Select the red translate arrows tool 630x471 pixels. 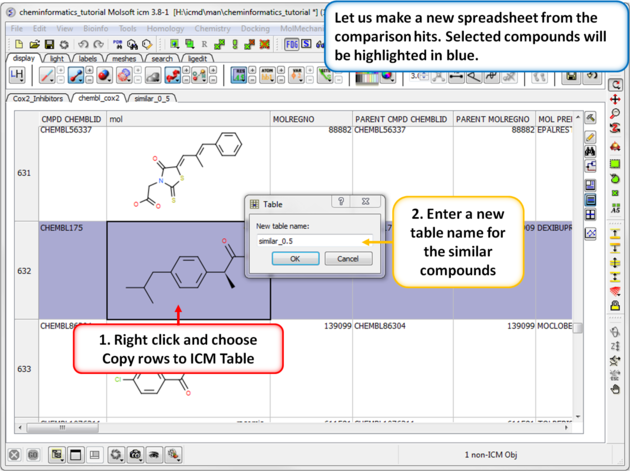click(615, 99)
